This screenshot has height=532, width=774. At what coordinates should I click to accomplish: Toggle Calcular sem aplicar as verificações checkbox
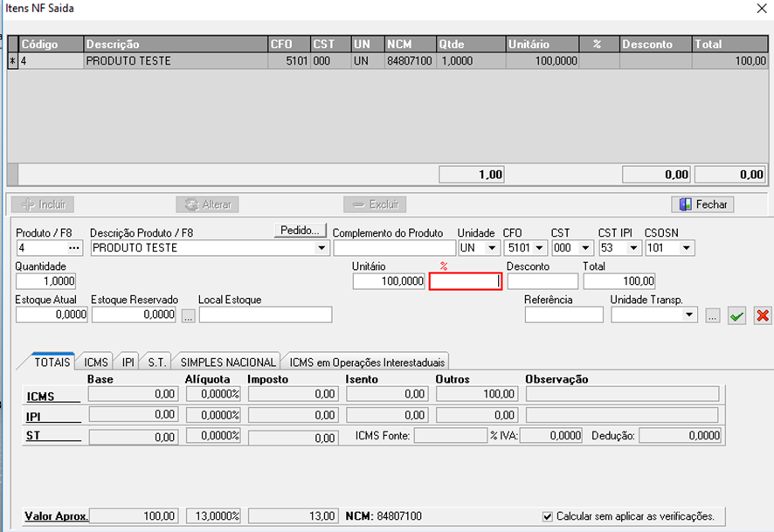548,516
